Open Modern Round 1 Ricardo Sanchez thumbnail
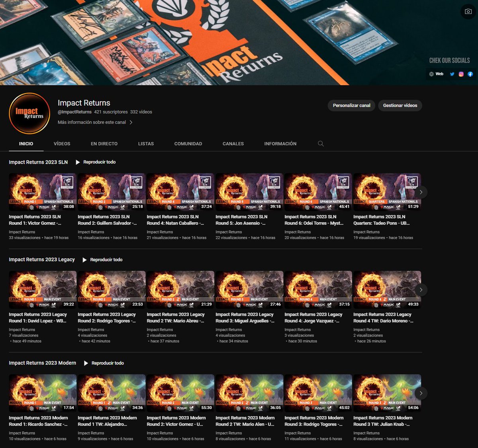Screen dimensions: 478x448 [x=43, y=393]
